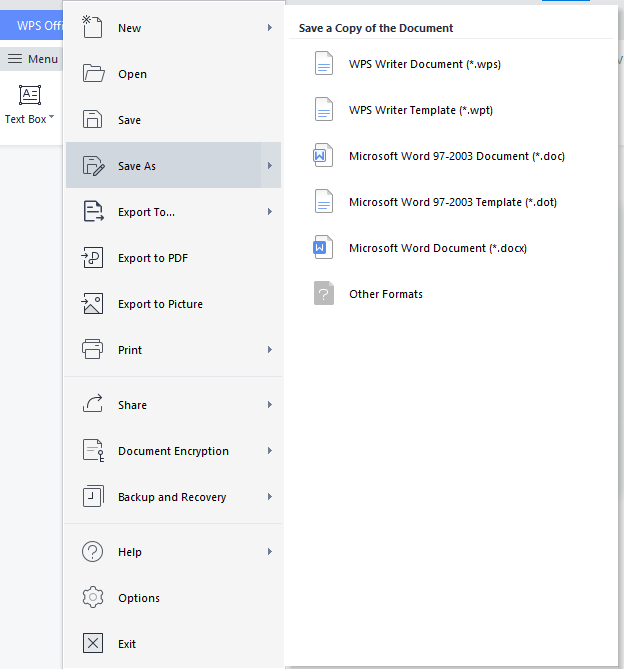Viewport: 624px width, 669px height.
Task: Select Other Formats save option
Action: [385, 294]
